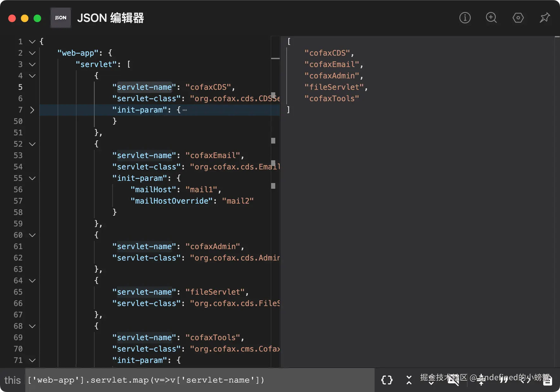Click the zoom-in magnifier icon
This screenshot has height=392, width=560.
(x=491, y=18)
